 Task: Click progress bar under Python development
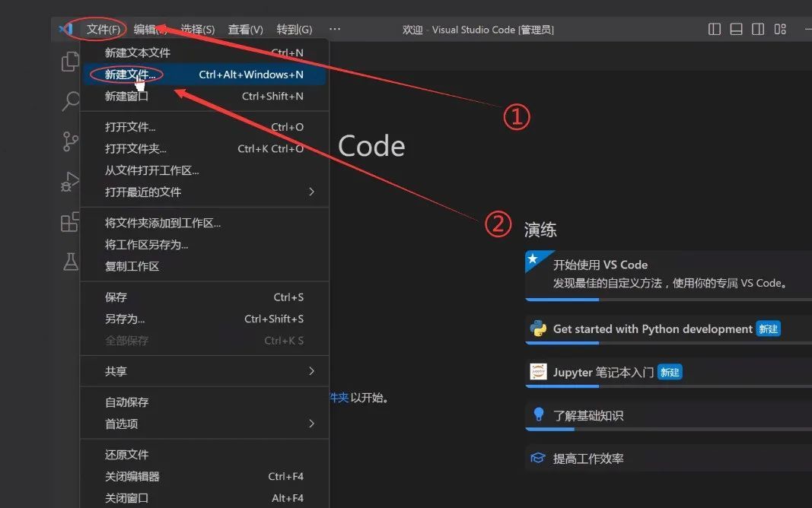coord(669,343)
